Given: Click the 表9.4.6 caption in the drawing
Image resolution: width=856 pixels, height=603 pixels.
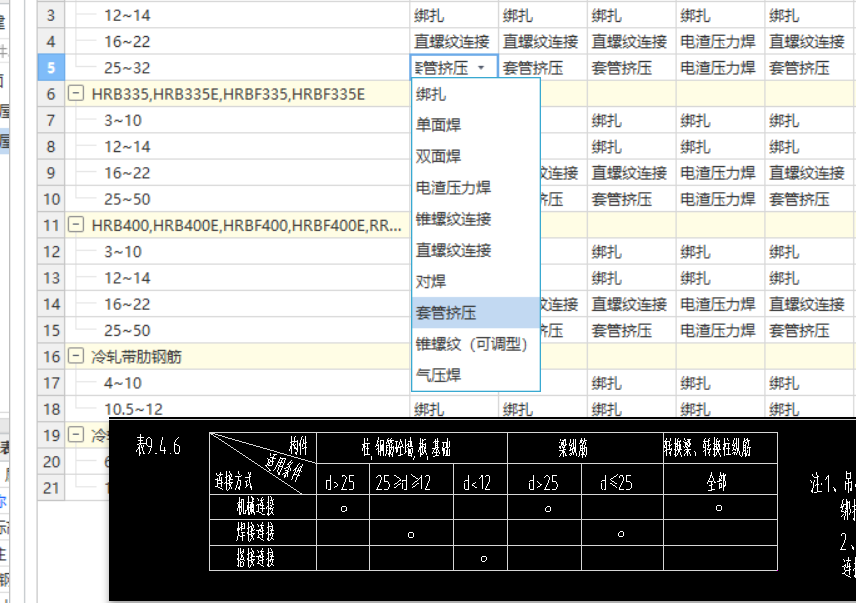Looking at the screenshot, I should point(158,446).
